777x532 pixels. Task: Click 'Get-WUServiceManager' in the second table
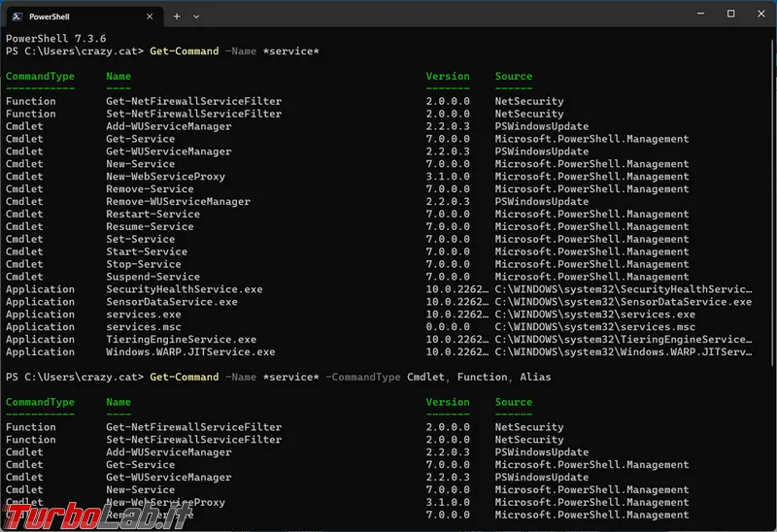point(168,477)
